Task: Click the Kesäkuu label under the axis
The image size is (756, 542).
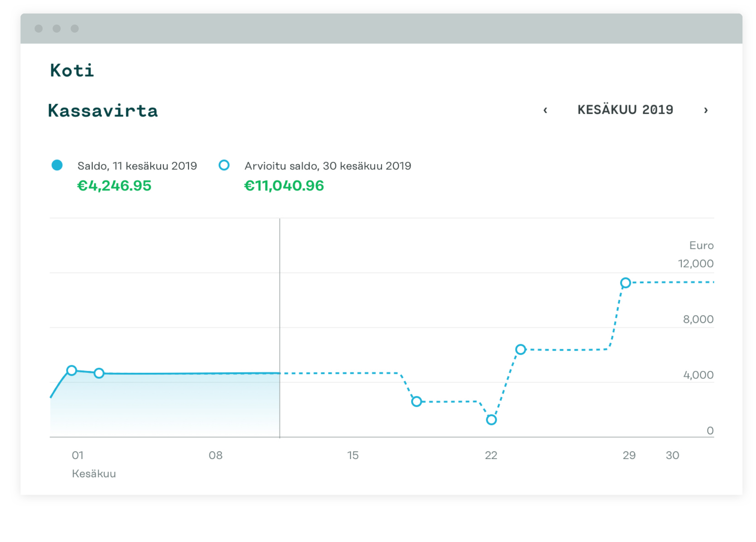Action: [x=94, y=473]
